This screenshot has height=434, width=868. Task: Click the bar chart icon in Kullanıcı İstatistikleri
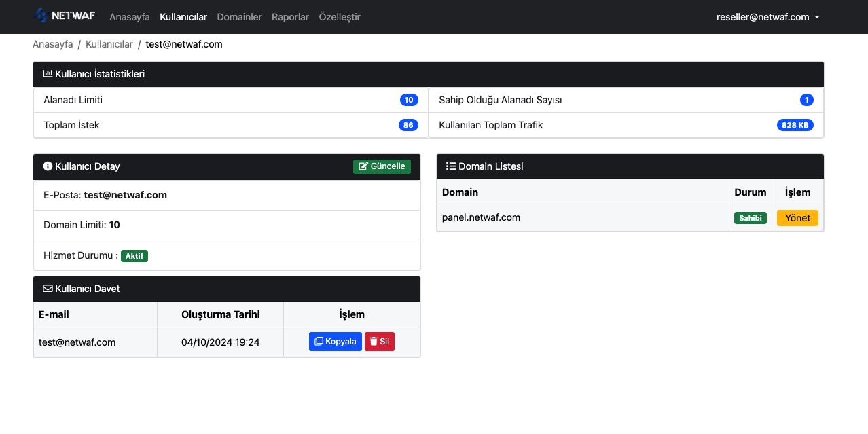coord(48,74)
